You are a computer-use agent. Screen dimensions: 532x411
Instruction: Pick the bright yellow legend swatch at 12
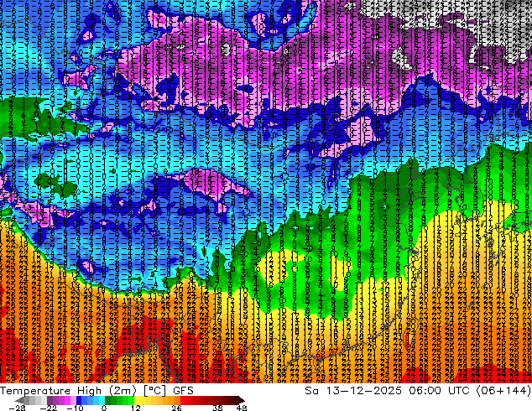tap(137, 400)
